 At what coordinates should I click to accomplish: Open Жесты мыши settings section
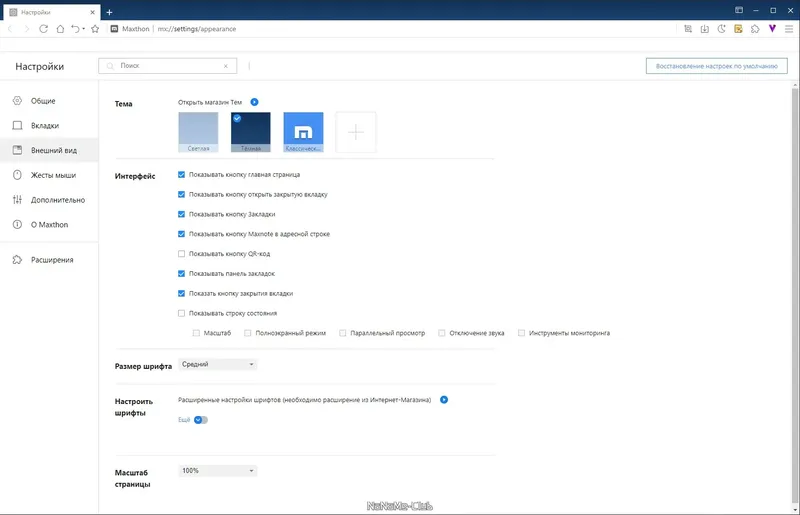point(49,175)
